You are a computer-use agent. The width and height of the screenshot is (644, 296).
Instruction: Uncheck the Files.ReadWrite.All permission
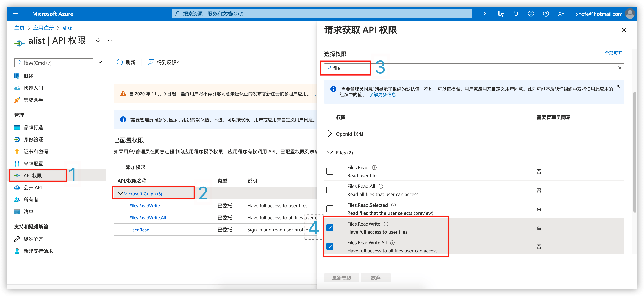click(330, 246)
